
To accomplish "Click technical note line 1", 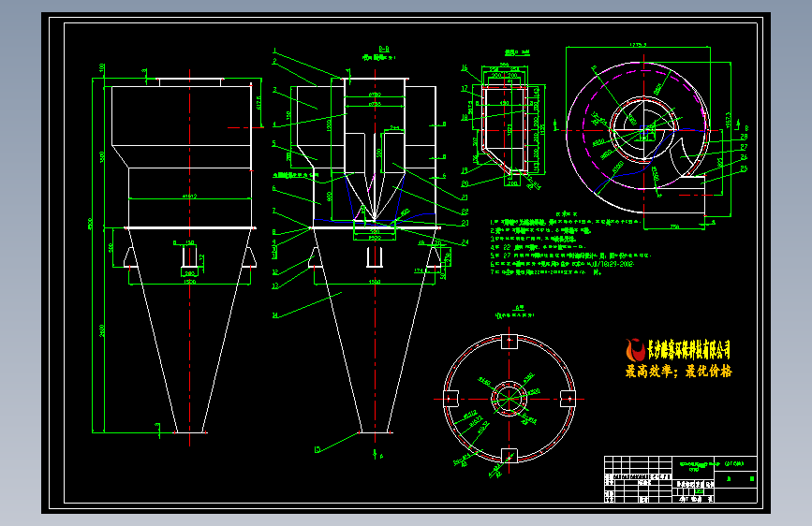I will [x=566, y=222].
